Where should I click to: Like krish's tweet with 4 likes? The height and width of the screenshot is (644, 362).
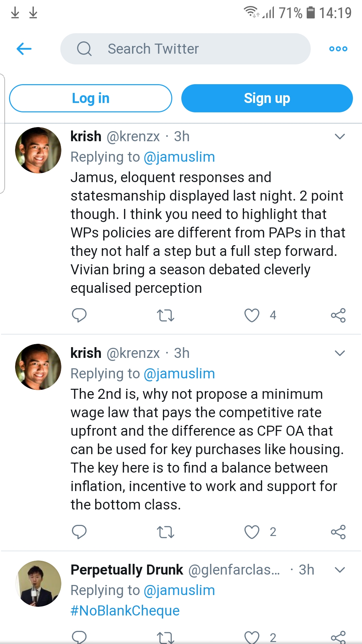point(252,315)
